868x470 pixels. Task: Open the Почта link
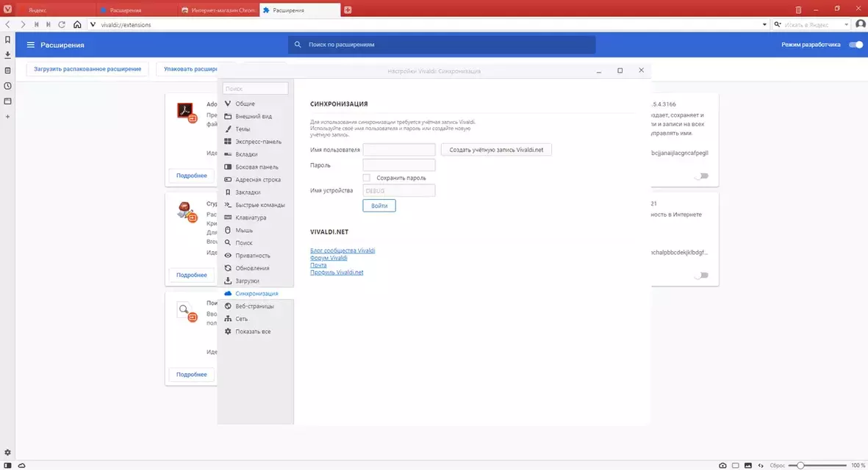click(x=318, y=265)
